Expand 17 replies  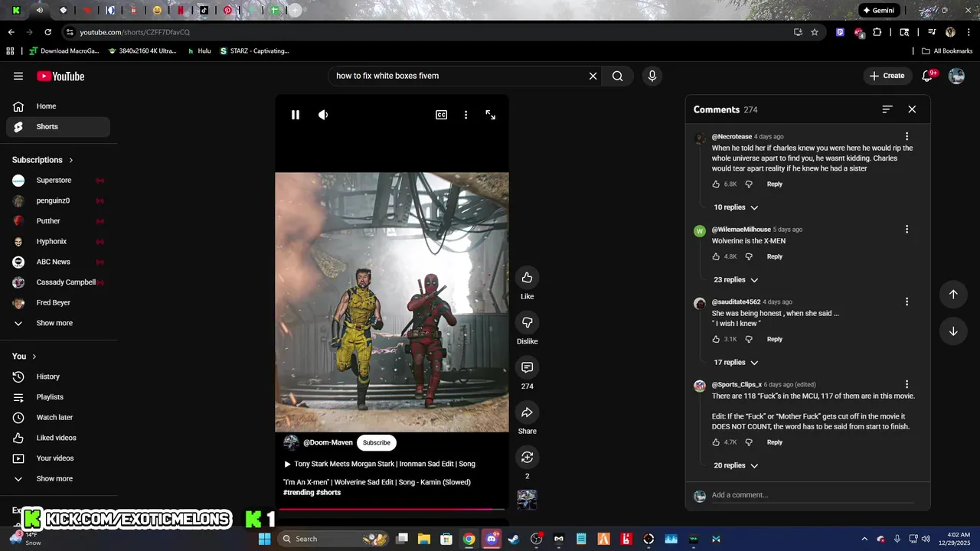click(x=736, y=363)
